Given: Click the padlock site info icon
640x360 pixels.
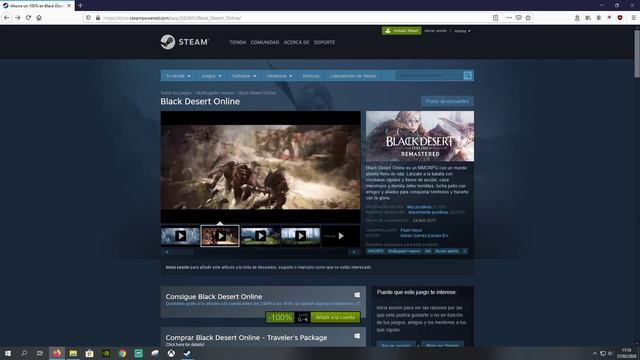Looking at the screenshot, I should (98, 18).
